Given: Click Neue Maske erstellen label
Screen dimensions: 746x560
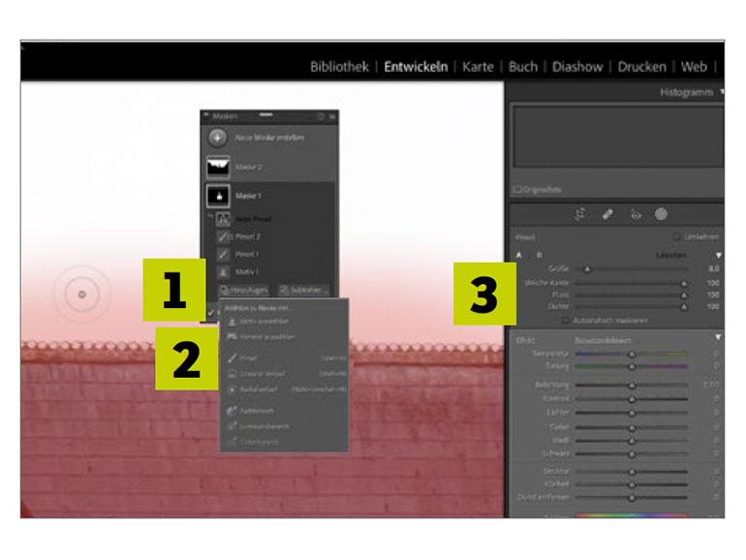Looking at the screenshot, I should (269, 138).
